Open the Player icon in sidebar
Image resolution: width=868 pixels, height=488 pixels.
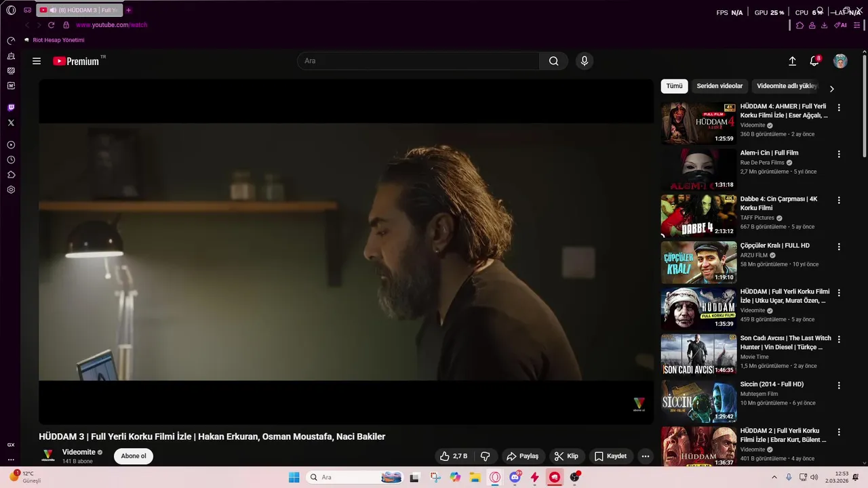pos(11,145)
